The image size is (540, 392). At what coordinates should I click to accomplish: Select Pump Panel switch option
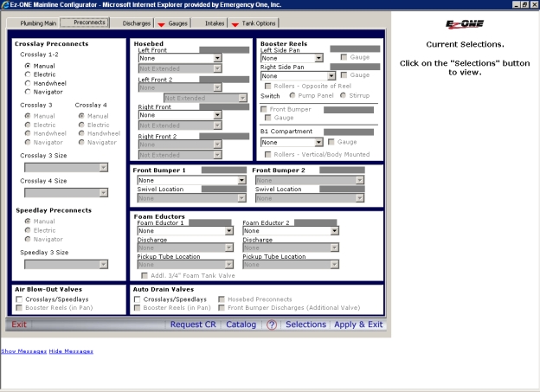(x=292, y=95)
